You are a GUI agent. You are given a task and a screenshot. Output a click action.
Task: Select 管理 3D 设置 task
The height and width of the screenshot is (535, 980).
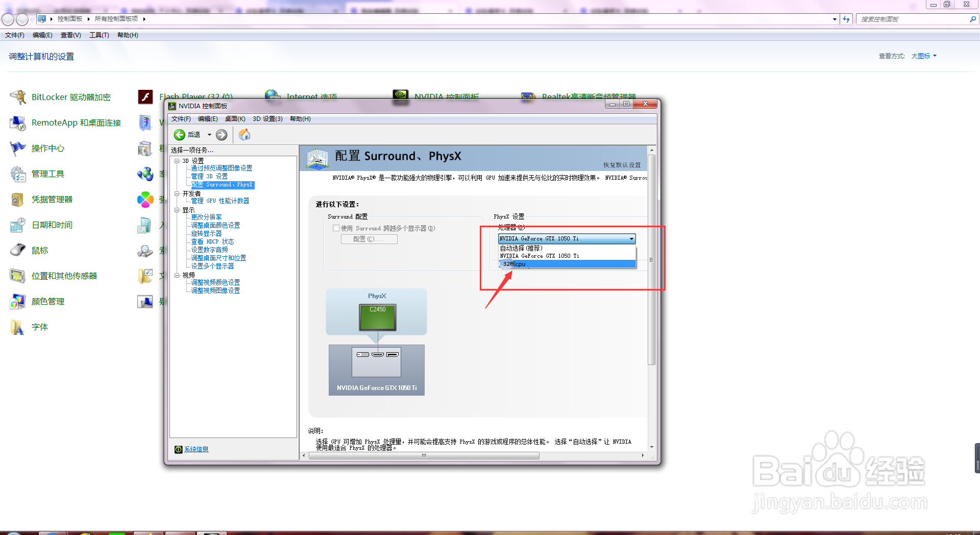click(x=209, y=176)
